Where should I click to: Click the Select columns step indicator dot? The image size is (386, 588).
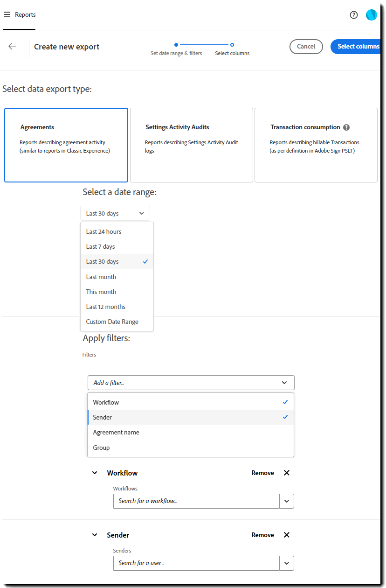click(x=232, y=45)
